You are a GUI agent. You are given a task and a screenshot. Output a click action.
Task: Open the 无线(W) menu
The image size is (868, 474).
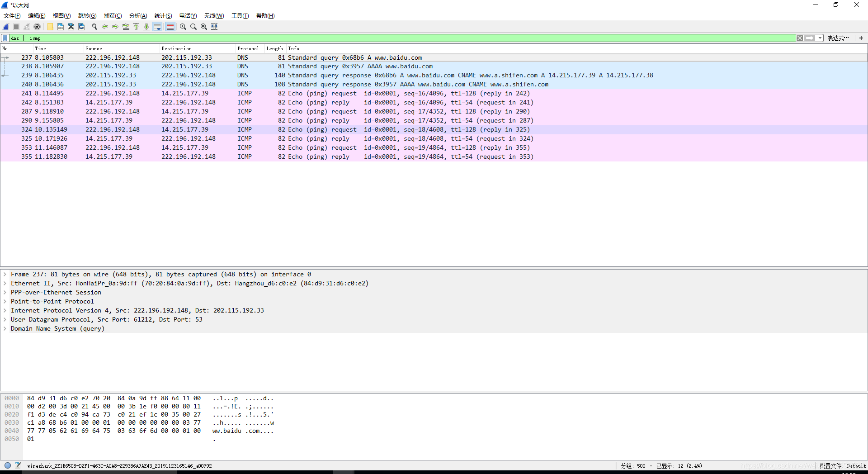(214, 16)
